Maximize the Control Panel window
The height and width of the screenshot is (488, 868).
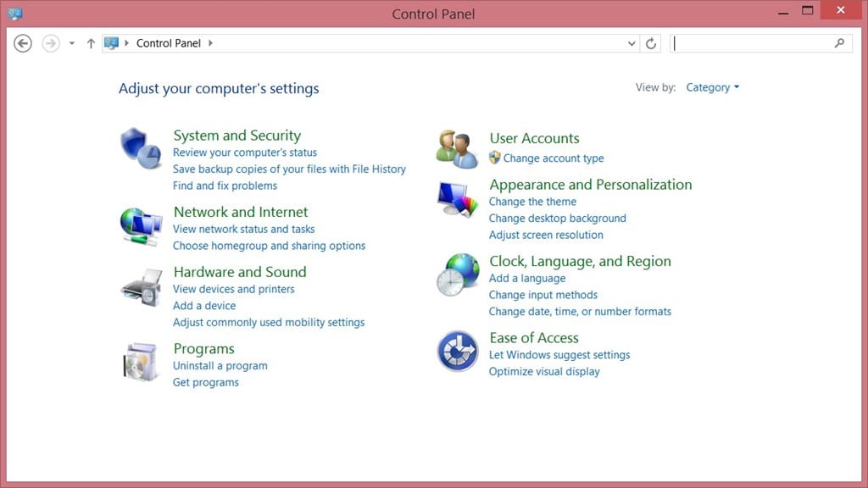coord(808,11)
